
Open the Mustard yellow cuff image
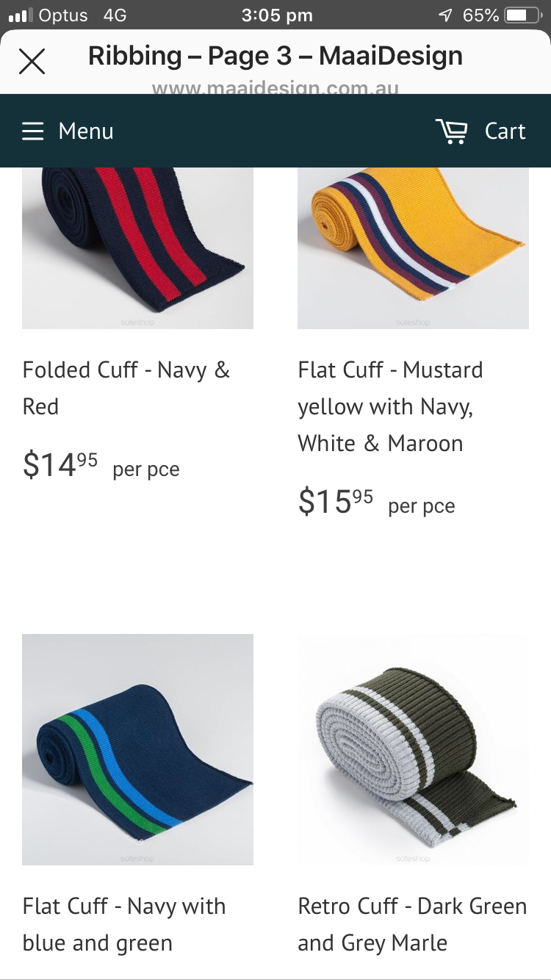click(413, 248)
